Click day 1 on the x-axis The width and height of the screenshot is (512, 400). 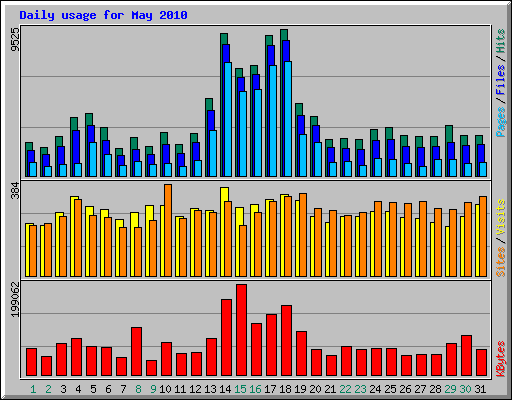pos(33,389)
